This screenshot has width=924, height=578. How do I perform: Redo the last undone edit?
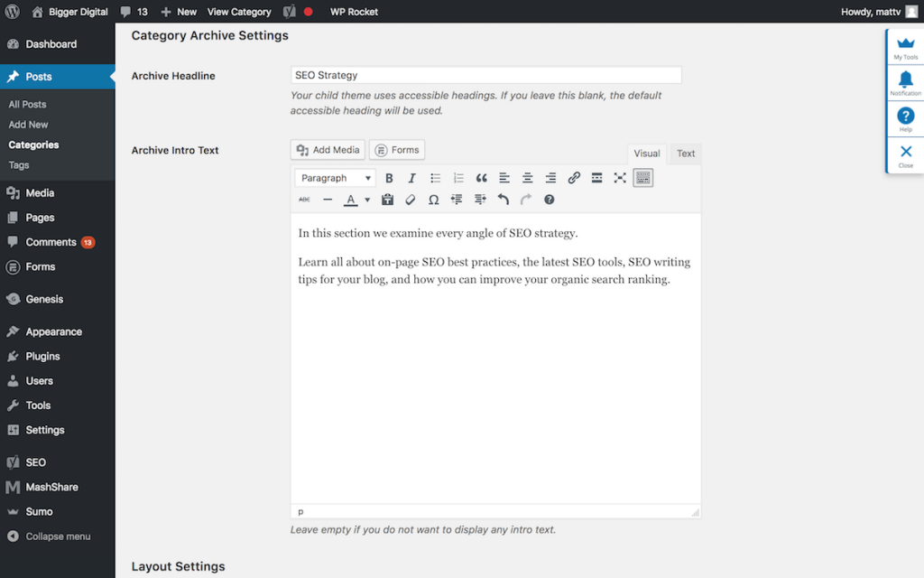click(x=526, y=200)
